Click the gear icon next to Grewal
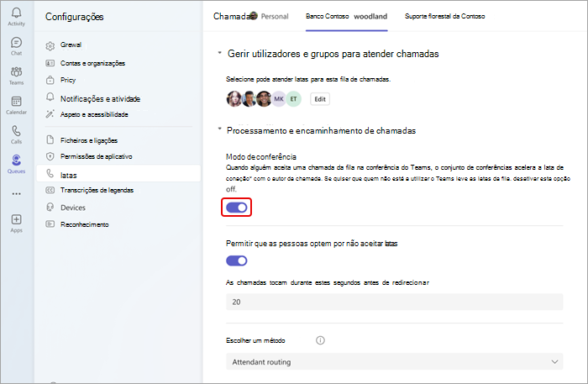Viewport: 588px width, 384px height. (x=50, y=46)
